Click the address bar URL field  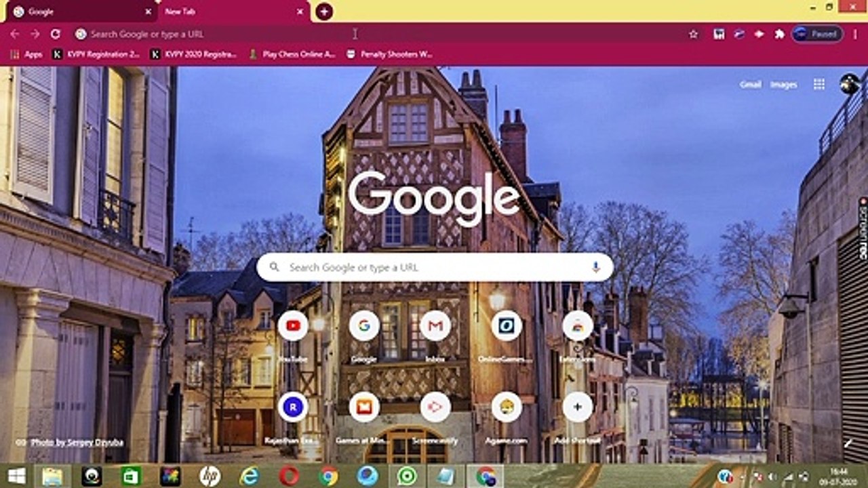380,34
